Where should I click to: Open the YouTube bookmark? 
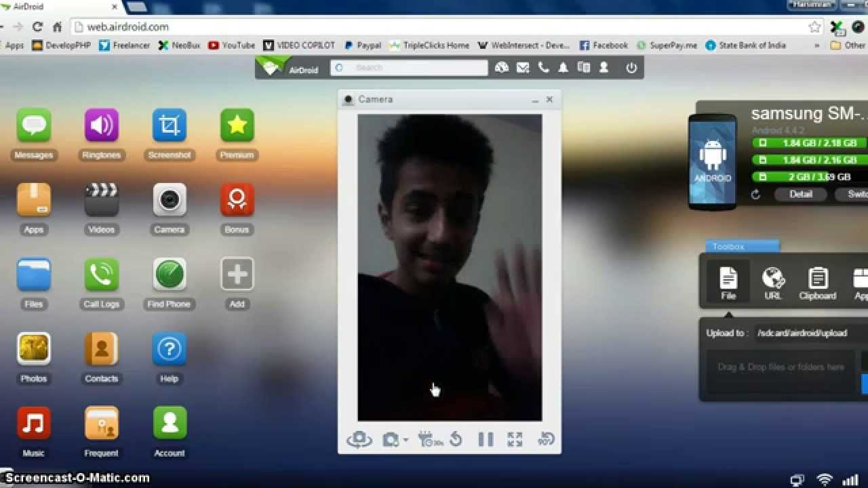pyautogui.click(x=232, y=45)
